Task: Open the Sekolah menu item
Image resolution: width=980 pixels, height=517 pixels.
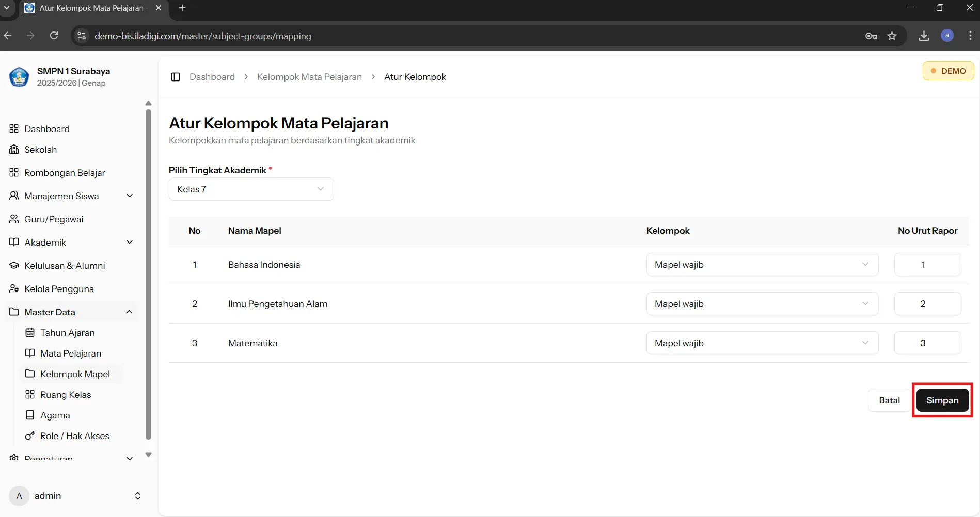Action: click(x=40, y=150)
